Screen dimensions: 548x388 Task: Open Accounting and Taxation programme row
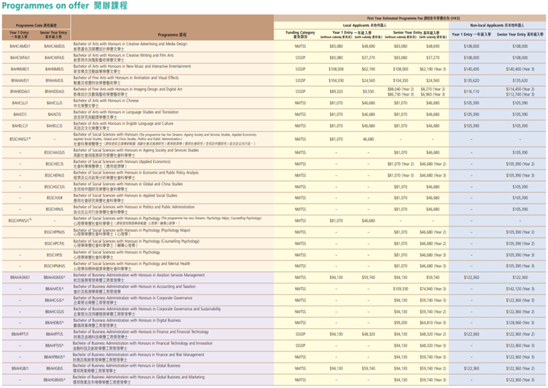(x=274, y=289)
